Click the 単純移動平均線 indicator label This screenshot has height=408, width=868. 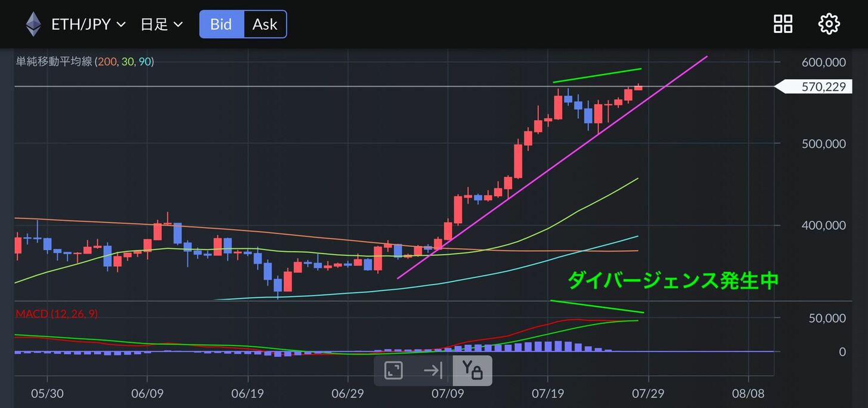pos(54,61)
